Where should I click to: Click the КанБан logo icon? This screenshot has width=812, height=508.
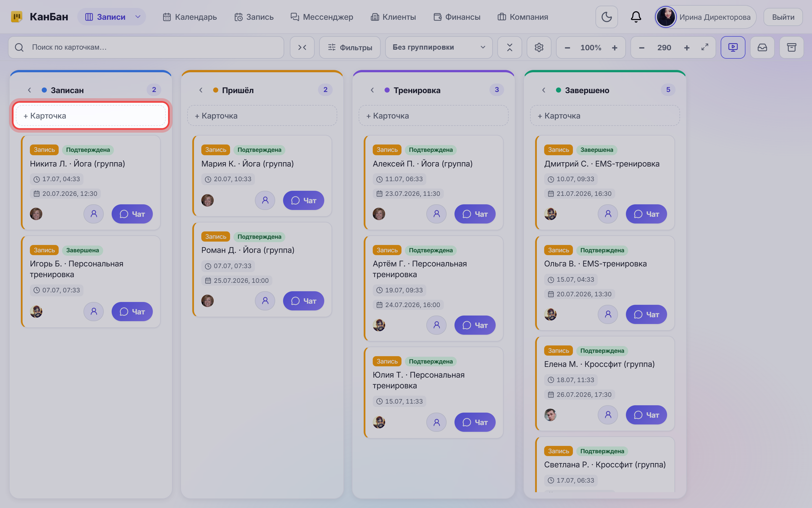16,17
